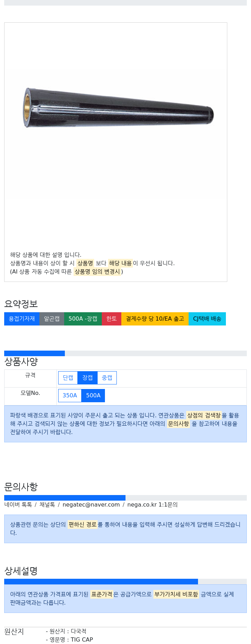This screenshot has width=251, height=644.
Task: Click the nega.co.kr 1:1문의 link
Action: click(x=152, y=505)
